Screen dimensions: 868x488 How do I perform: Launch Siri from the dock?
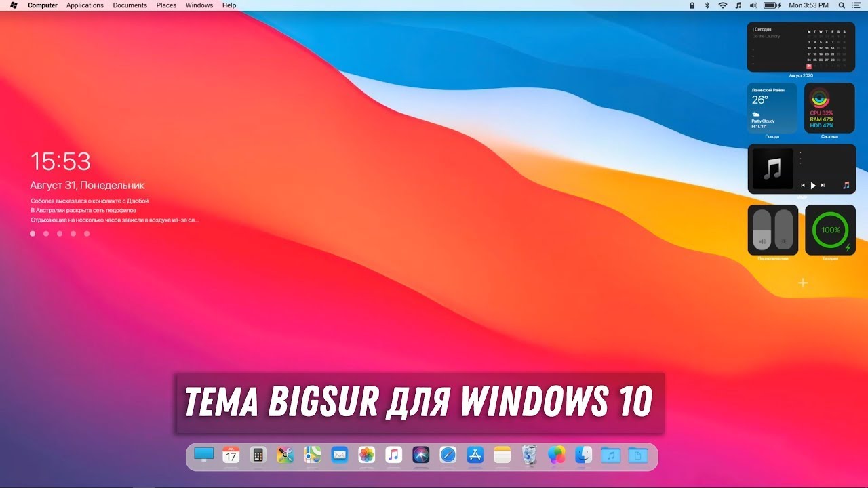tap(421, 455)
